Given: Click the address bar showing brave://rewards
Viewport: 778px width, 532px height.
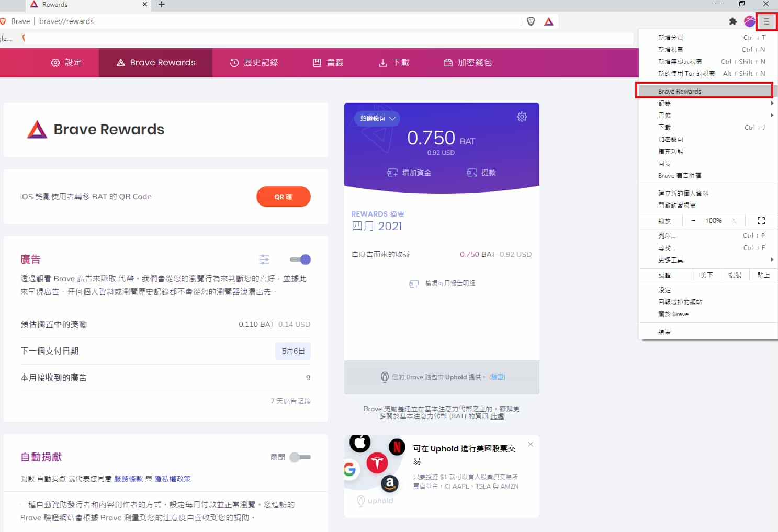Looking at the screenshot, I should tap(262, 21).
